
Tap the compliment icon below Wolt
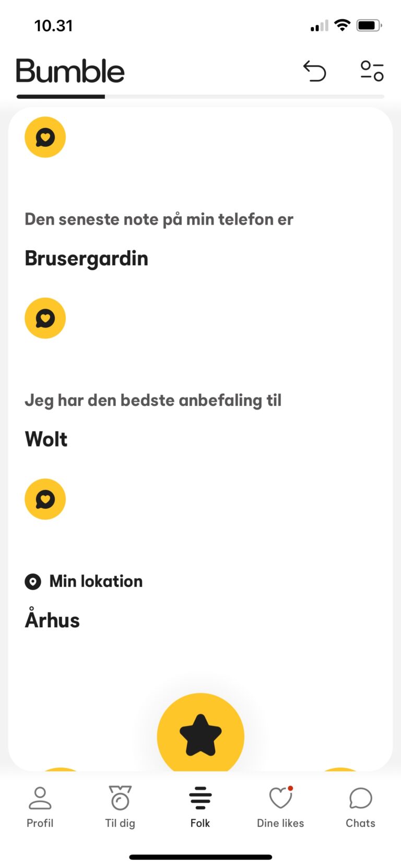click(45, 499)
